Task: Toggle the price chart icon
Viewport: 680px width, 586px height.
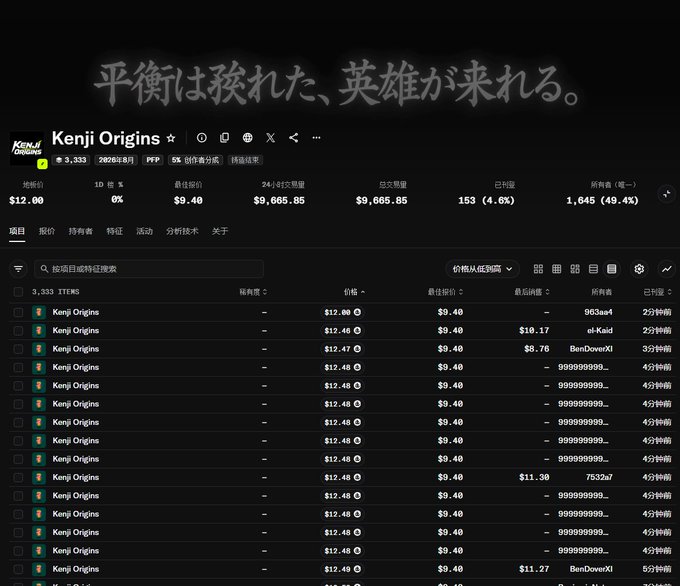Action: tap(667, 269)
